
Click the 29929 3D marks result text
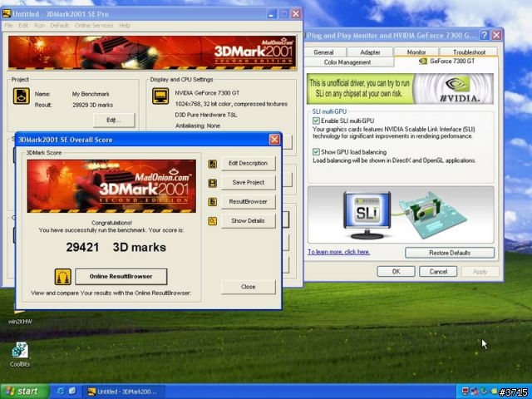click(x=92, y=106)
